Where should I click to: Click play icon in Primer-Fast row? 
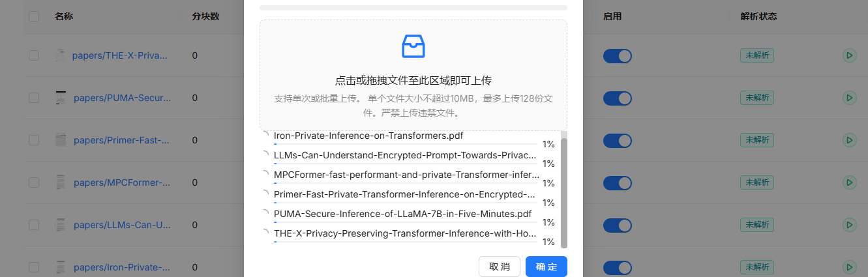pyautogui.click(x=848, y=140)
